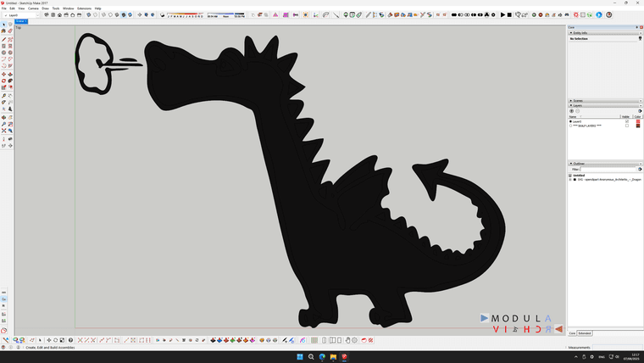
Task: Set SKALP LAYERS as active layer radio
Action: click(x=570, y=126)
